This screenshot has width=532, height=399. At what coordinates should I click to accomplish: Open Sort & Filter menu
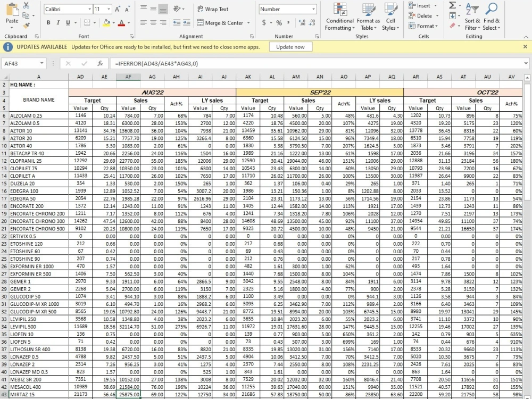[472, 16]
